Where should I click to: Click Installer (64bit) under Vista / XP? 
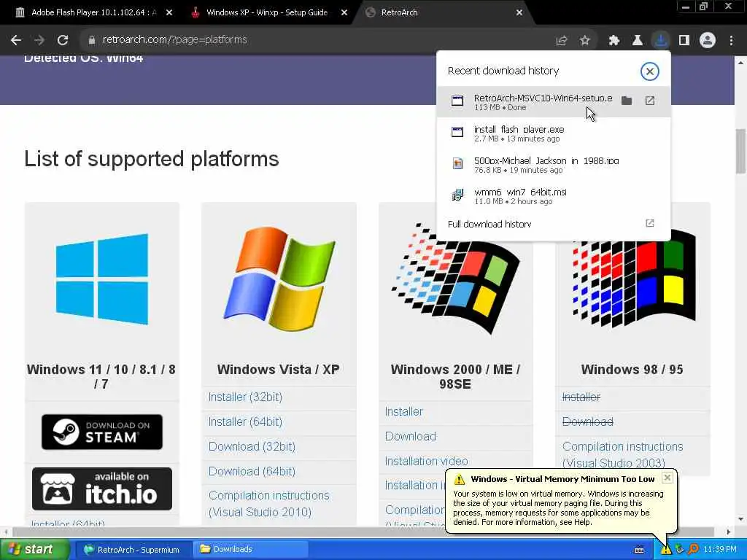[245, 422]
